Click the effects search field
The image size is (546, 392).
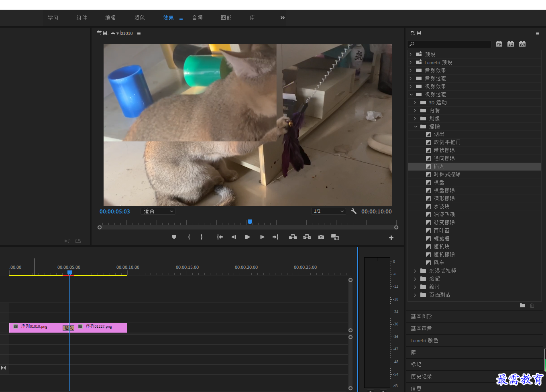449,44
